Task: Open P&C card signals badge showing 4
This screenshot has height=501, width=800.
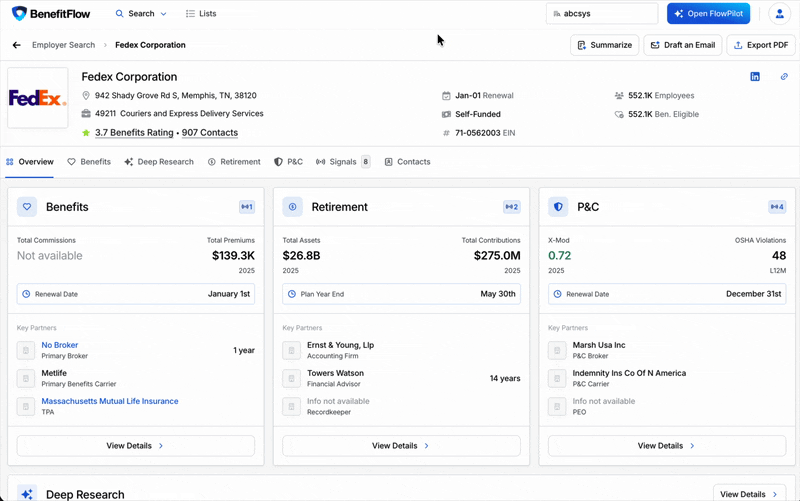Action: pos(777,207)
